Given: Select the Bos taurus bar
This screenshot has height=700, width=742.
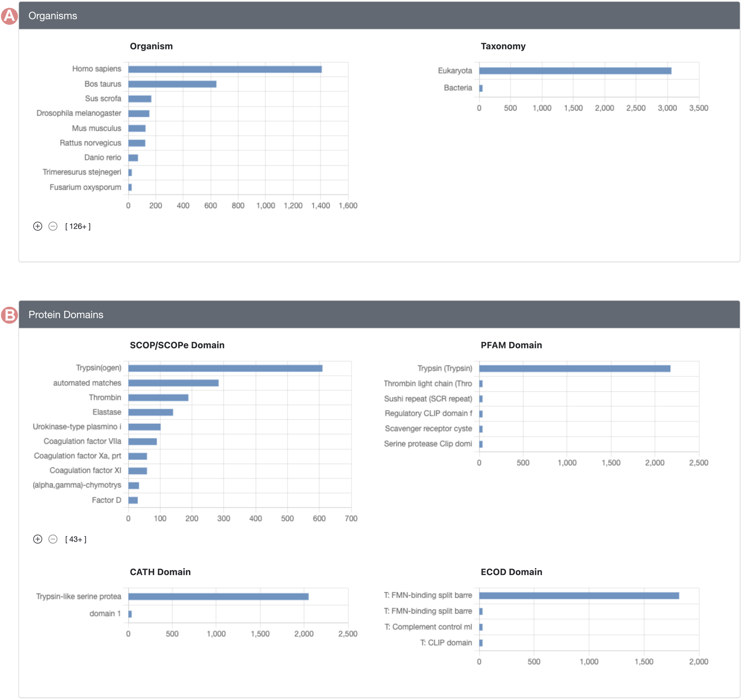Looking at the screenshot, I should click(172, 84).
